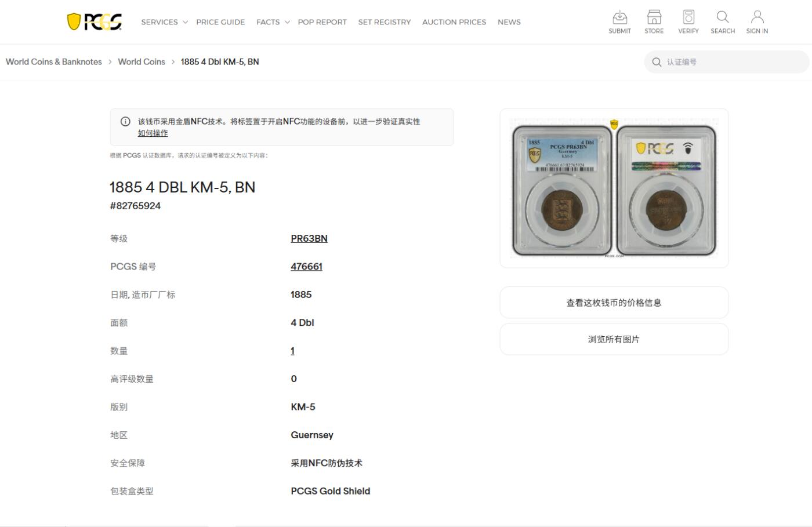Open the PR63BN grade link
812x527 pixels.
pos(309,238)
